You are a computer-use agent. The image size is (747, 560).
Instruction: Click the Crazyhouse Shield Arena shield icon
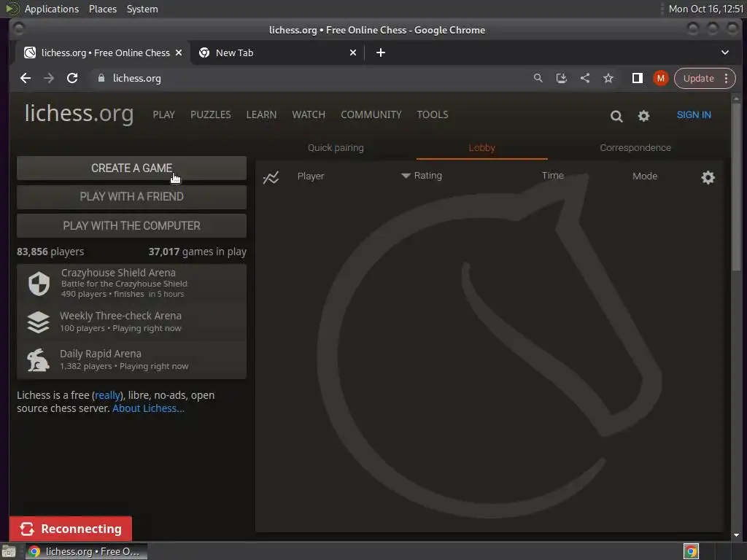click(39, 284)
